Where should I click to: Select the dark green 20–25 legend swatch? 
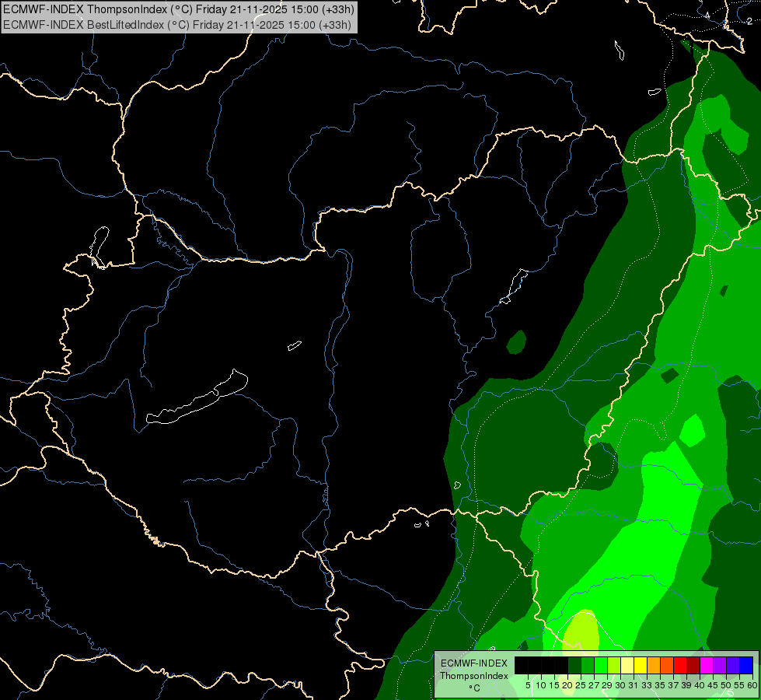coord(574,665)
